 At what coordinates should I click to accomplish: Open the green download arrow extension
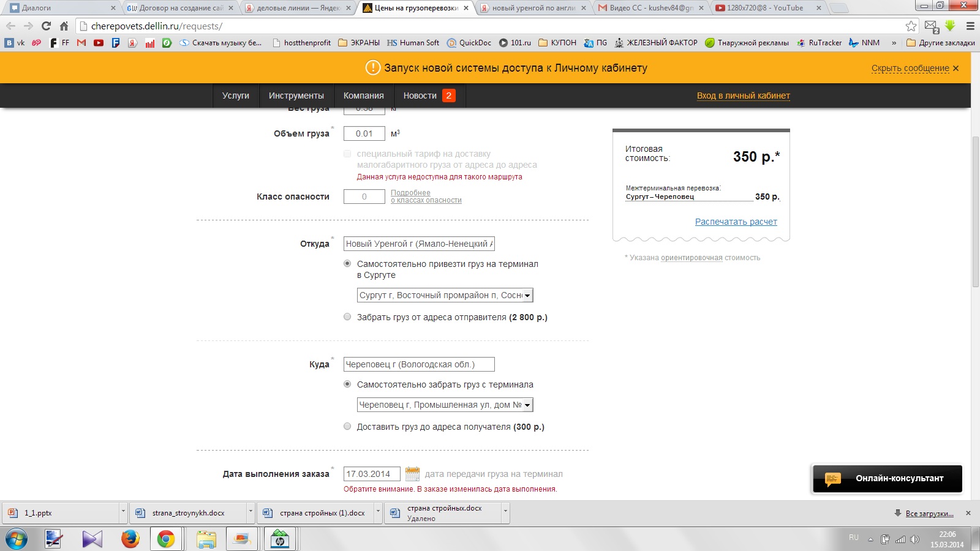950,26
